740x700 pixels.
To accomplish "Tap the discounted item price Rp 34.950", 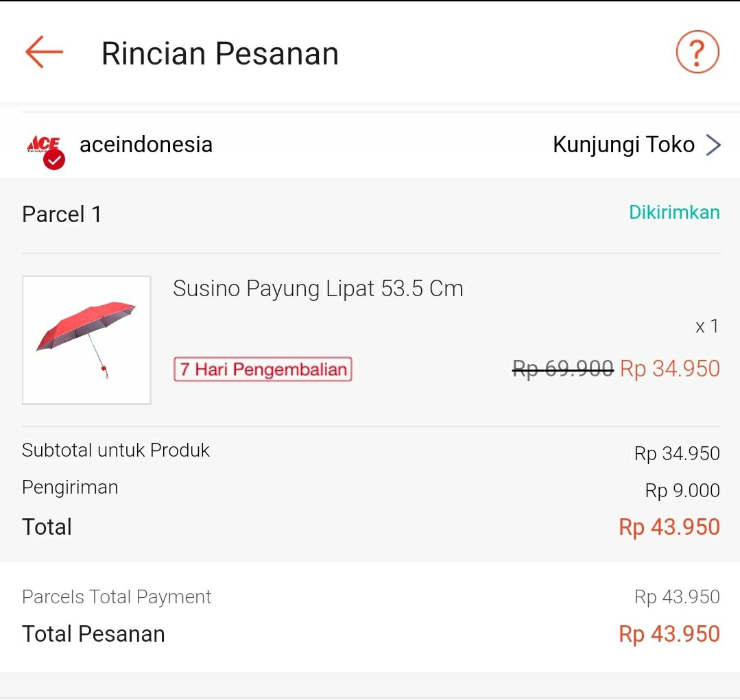I will point(669,369).
